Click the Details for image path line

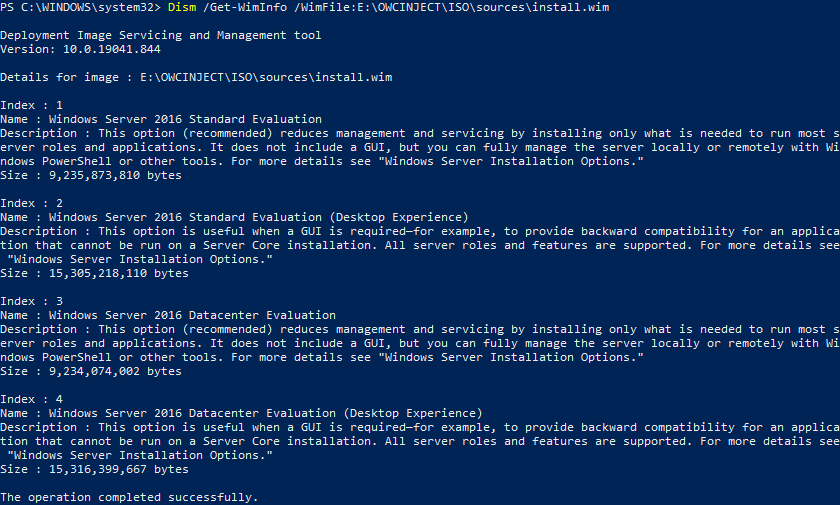coord(196,77)
